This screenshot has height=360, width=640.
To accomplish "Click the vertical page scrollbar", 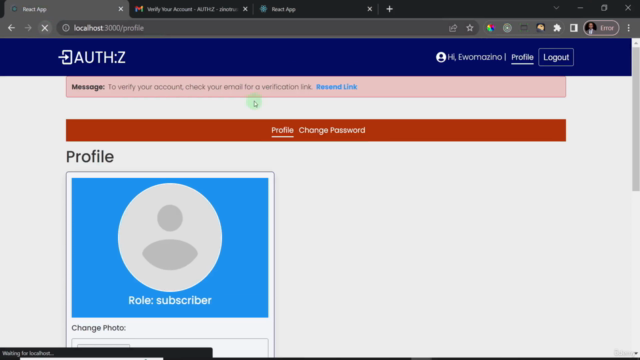I will [x=636, y=118].
